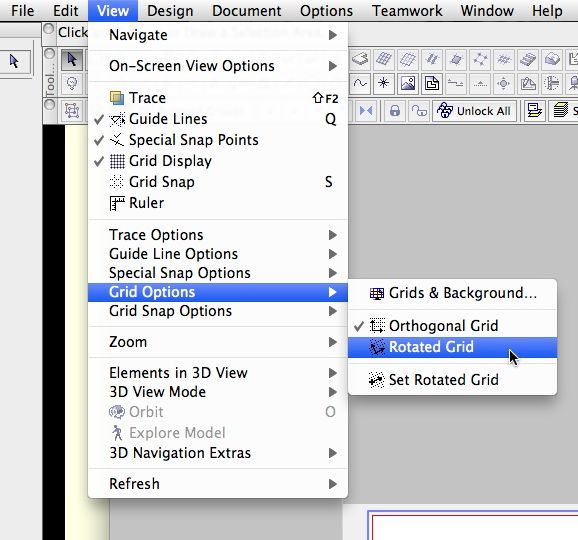Select the solid slanted grid tool icon
The image size is (578, 540).
tap(384, 59)
